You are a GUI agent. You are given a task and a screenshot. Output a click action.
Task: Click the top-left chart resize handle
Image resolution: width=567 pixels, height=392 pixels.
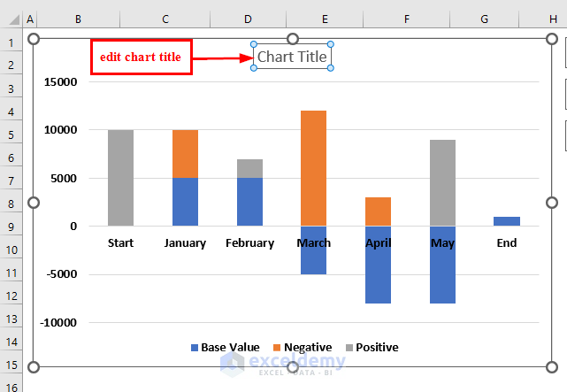34,38
